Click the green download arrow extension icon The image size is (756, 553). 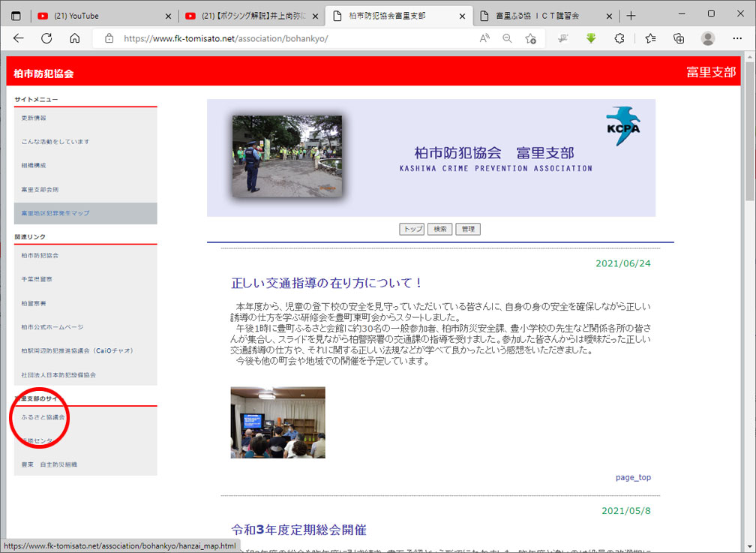tap(591, 38)
